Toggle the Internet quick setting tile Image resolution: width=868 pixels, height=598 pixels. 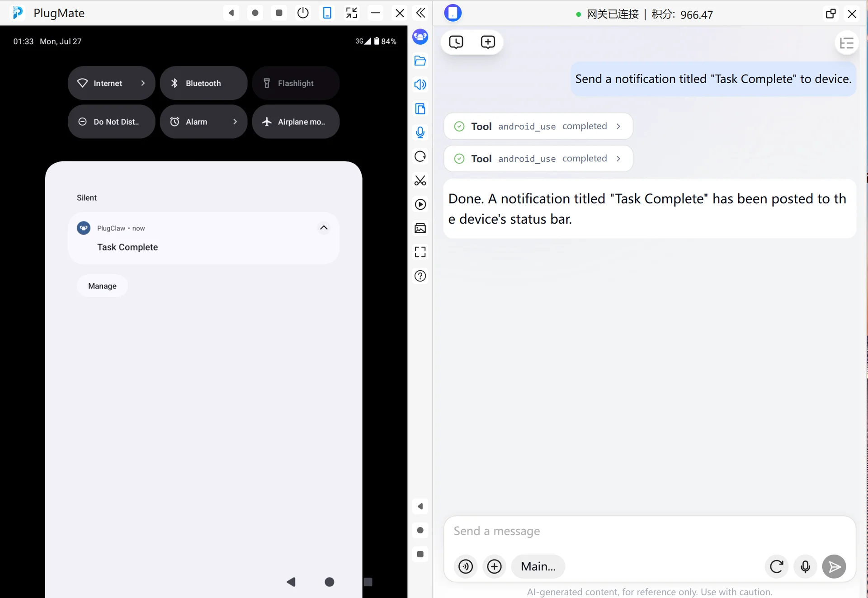111,83
